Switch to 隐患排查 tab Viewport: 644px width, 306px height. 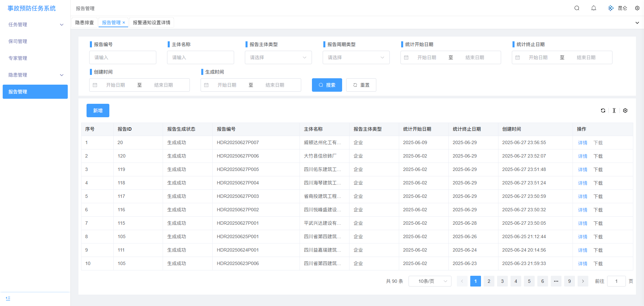pos(85,23)
